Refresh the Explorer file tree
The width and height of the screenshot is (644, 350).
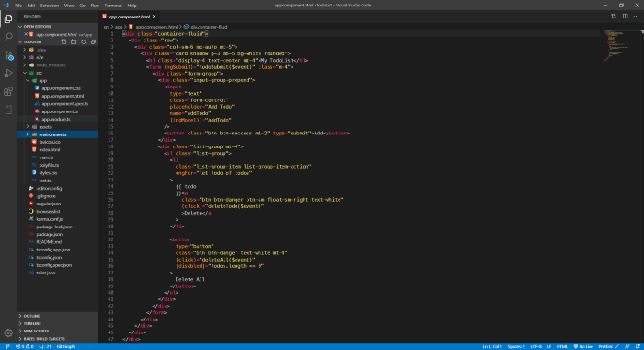tap(84, 42)
